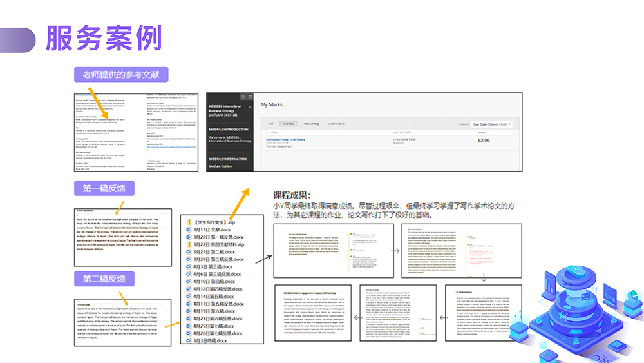Click the 第一稿反馈 label
Screen dimensions: 644x363
(104, 188)
